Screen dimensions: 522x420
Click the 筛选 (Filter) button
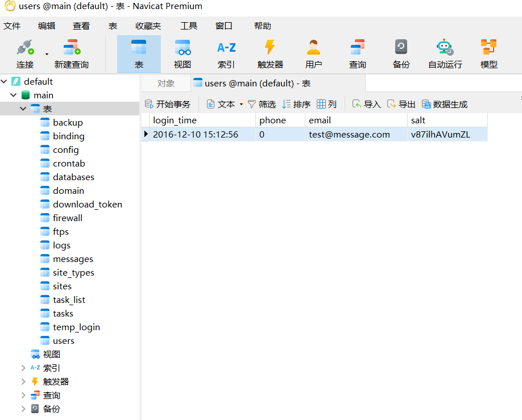262,105
